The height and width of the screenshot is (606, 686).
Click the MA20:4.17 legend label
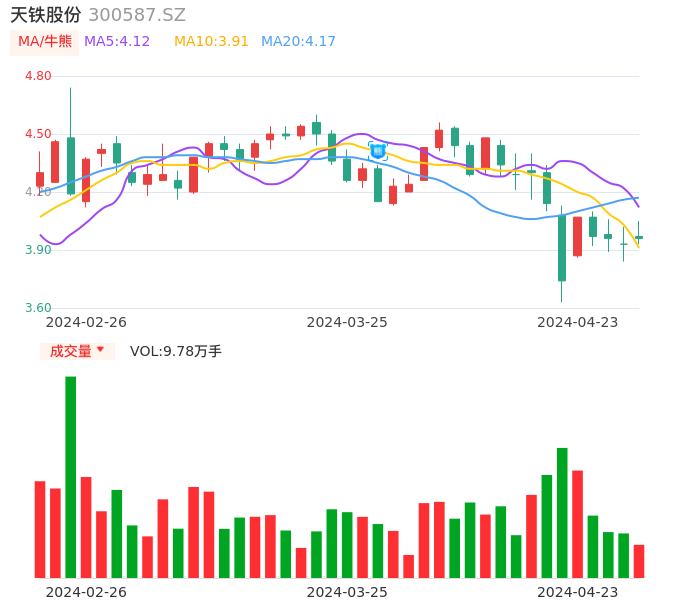pyautogui.click(x=298, y=42)
